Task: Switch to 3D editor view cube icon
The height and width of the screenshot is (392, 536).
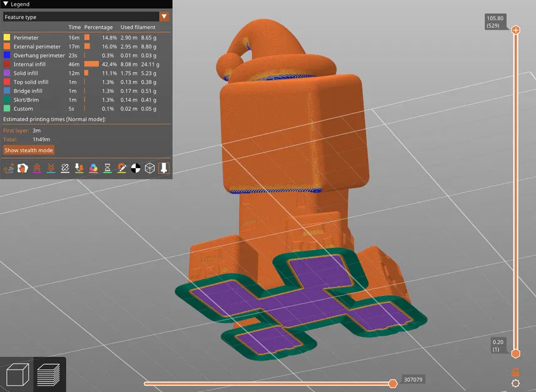Action: coord(17,375)
